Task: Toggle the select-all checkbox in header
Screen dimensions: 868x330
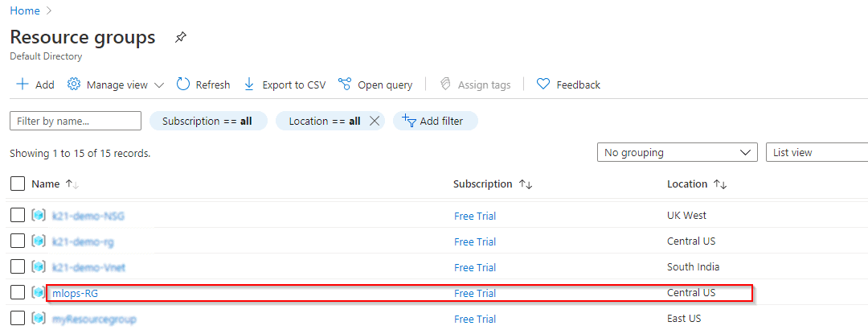Action: pos(18,184)
